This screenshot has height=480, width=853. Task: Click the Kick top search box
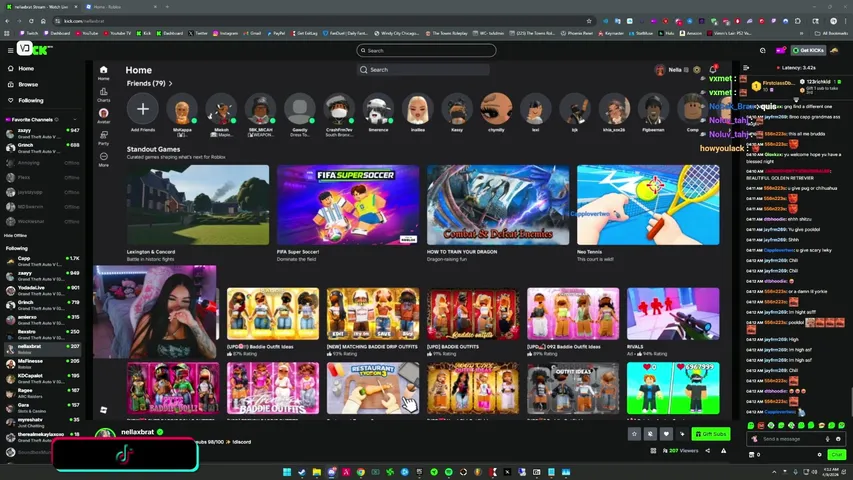(x=426, y=51)
